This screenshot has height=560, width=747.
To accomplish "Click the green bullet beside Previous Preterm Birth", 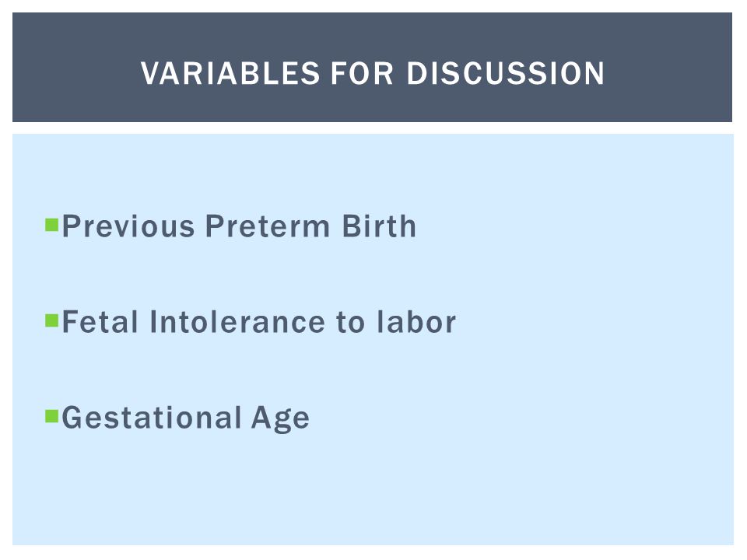I will [x=51, y=224].
